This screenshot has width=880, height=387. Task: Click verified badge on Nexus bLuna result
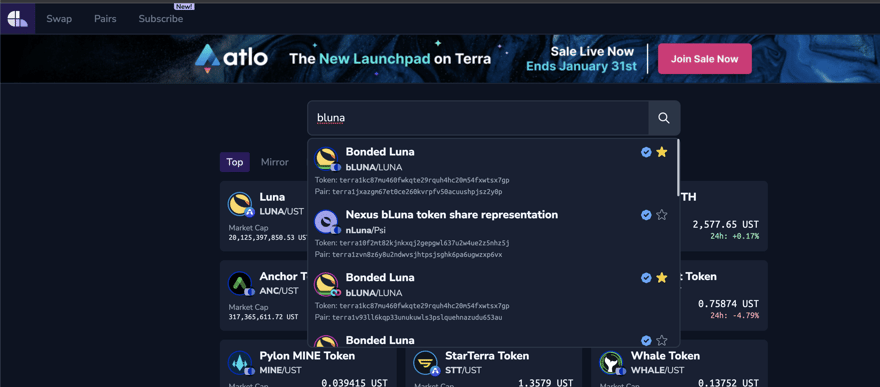pyautogui.click(x=646, y=215)
